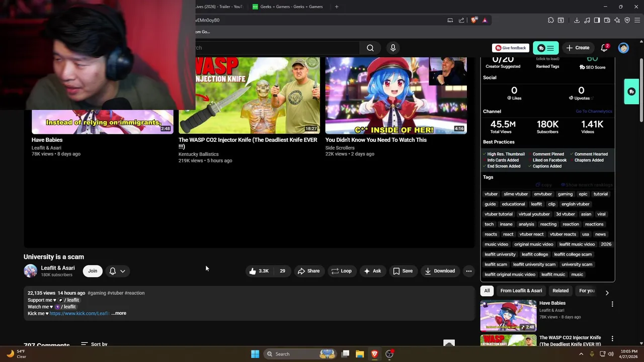Viewport: 644px width, 362px height.
Task: Open the weather widget on taskbar
Action: 16,354
